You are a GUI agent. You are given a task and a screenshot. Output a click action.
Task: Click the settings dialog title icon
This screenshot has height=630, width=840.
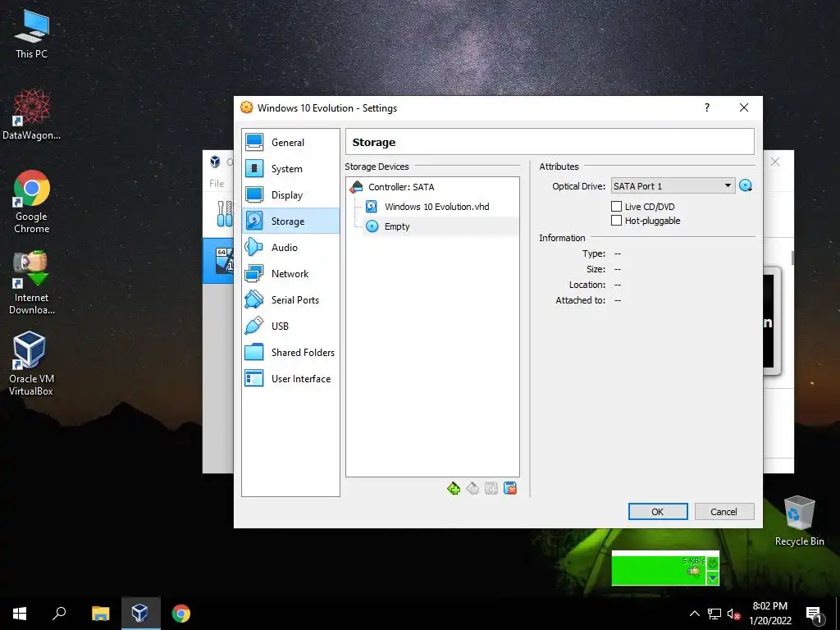click(246, 107)
